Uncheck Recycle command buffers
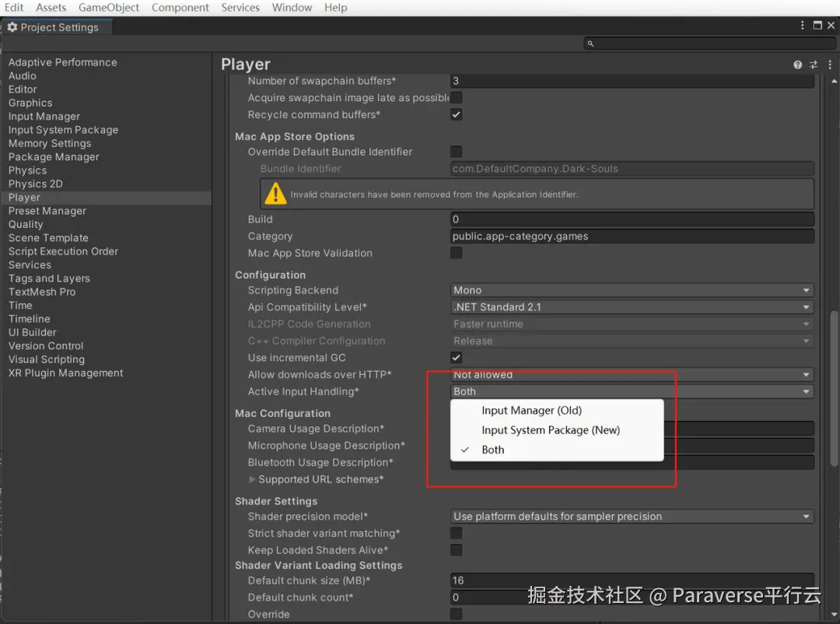Image resolution: width=840 pixels, height=624 pixels. (x=456, y=114)
